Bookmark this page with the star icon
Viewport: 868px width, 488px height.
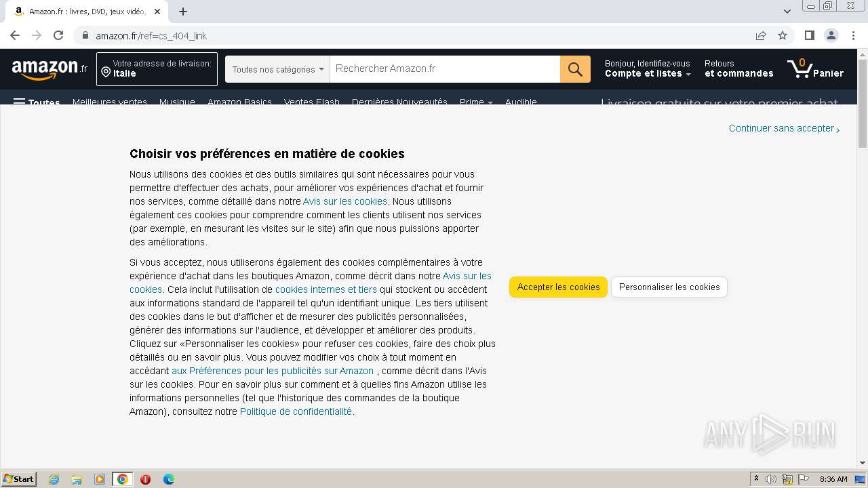pos(783,36)
